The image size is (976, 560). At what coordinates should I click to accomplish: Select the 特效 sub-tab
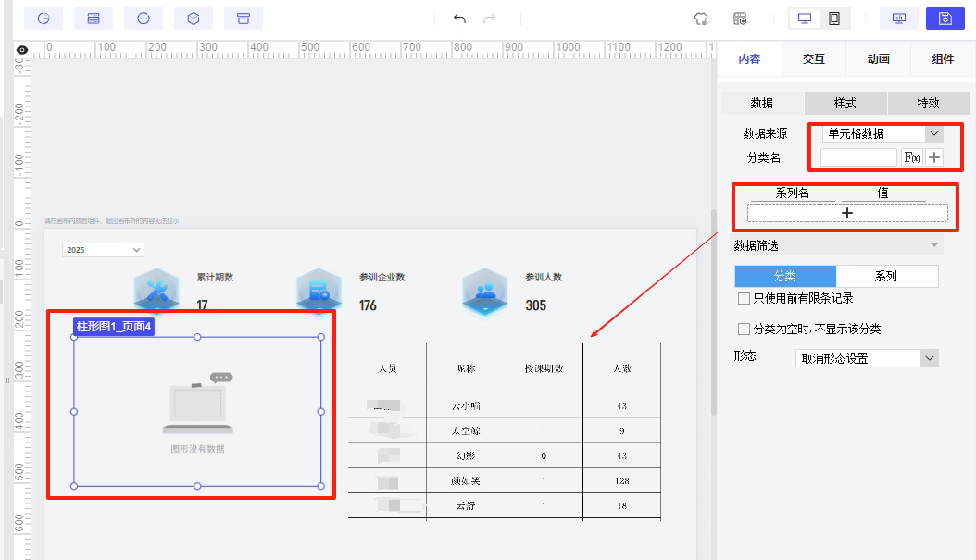click(928, 104)
